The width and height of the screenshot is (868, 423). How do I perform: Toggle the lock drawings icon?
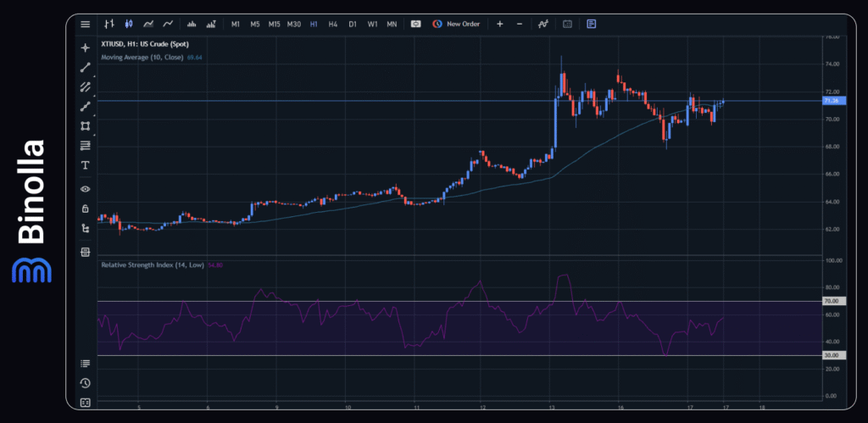click(85, 208)
